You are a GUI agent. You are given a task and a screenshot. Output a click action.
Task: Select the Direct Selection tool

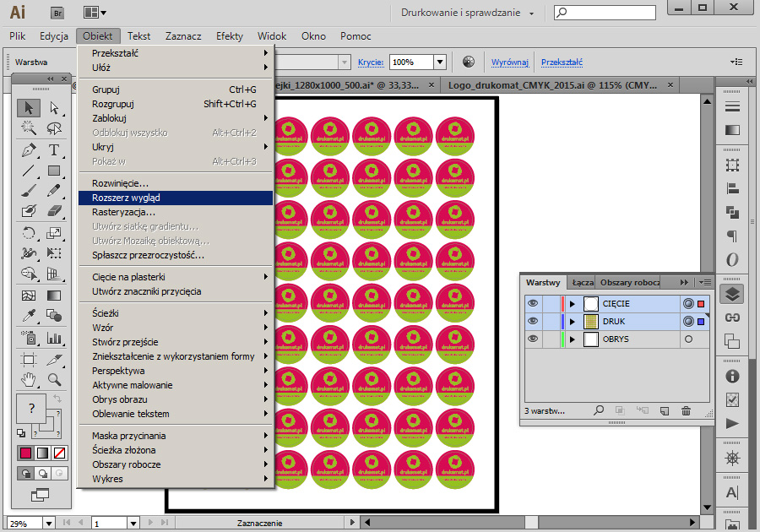54,107
